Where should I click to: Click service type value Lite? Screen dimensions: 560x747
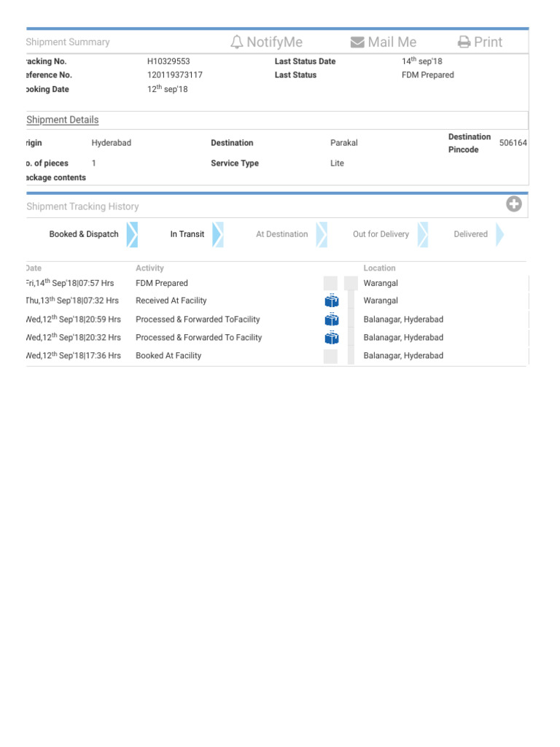click(337, 163)
